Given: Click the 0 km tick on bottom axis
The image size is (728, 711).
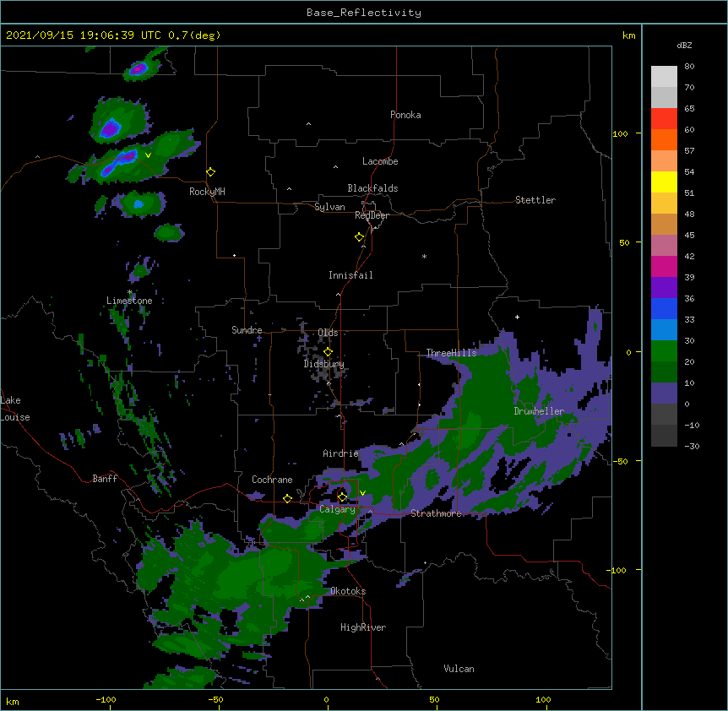Looking at the screenshot, I should point(326,699).
